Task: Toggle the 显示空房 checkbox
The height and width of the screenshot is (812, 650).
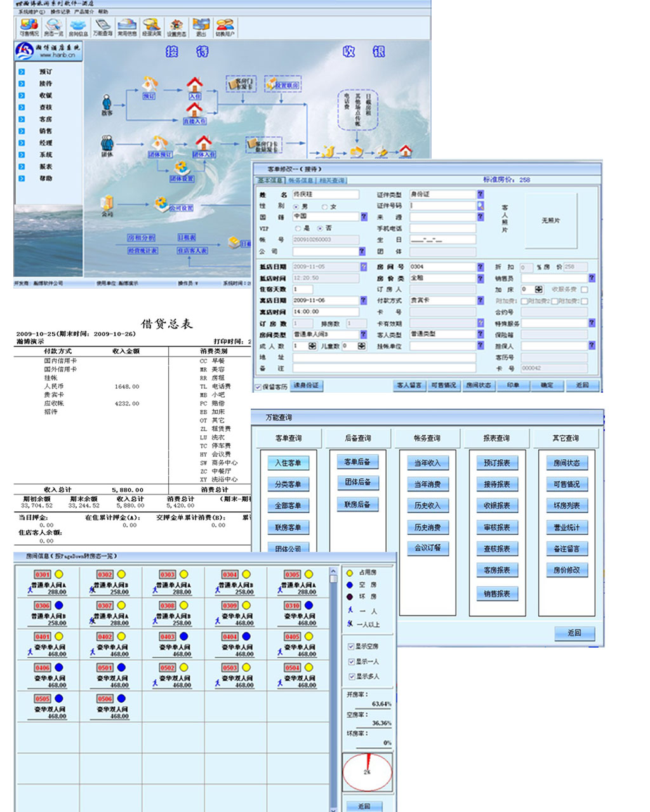Action: pos(351,646)
